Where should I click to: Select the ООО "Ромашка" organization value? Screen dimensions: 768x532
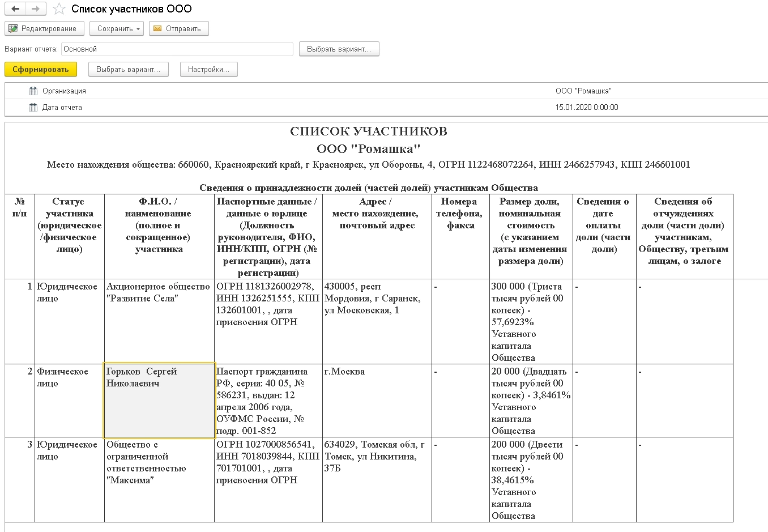pos(583,91)
